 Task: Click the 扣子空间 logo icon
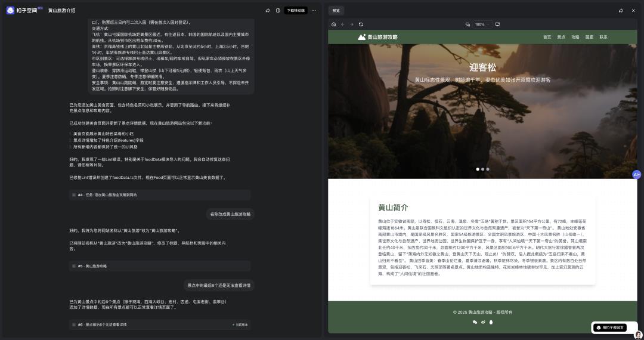(10, 10)
